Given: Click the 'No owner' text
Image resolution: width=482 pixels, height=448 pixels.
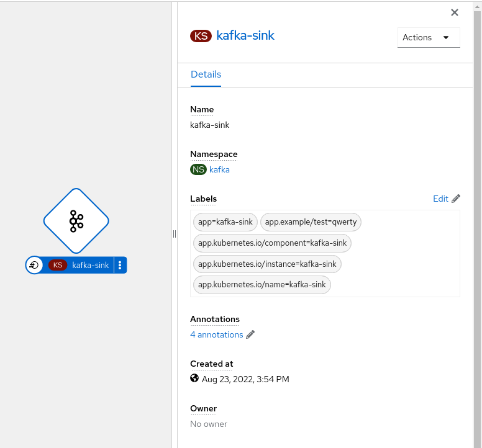Looking at the screenshot, I should [209, 424].
